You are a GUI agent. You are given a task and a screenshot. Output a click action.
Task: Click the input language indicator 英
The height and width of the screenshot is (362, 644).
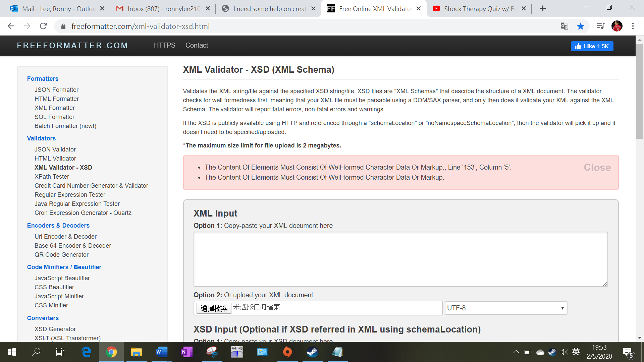pos(576,352)
